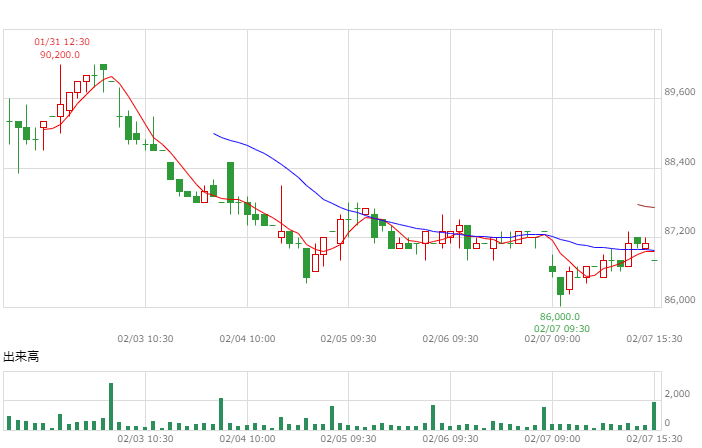This screenshot has height=448, width=702.
Task: Click 02/07 09:00 under the volume chart
Action: pyautogui.click(x=552, y=439)
